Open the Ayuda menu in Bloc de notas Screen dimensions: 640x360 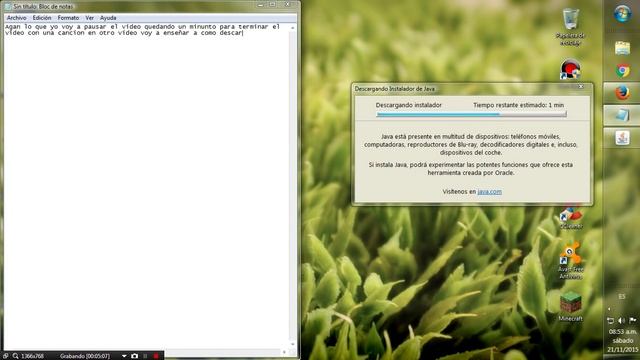pyautogui.click(x=108, y=18)
